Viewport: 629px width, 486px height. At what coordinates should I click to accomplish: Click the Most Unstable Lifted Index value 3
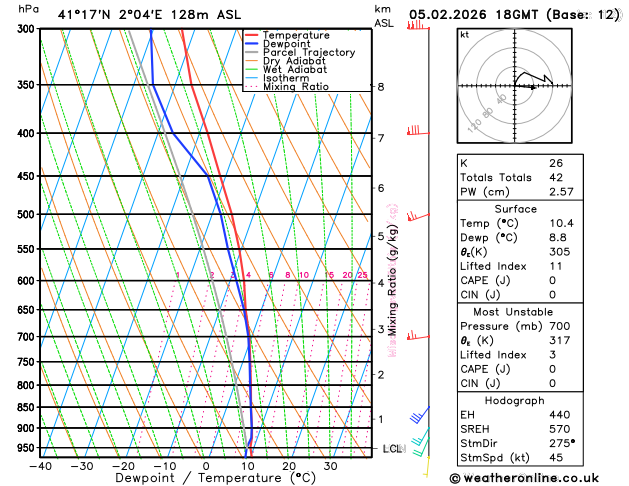coord(553,355)
